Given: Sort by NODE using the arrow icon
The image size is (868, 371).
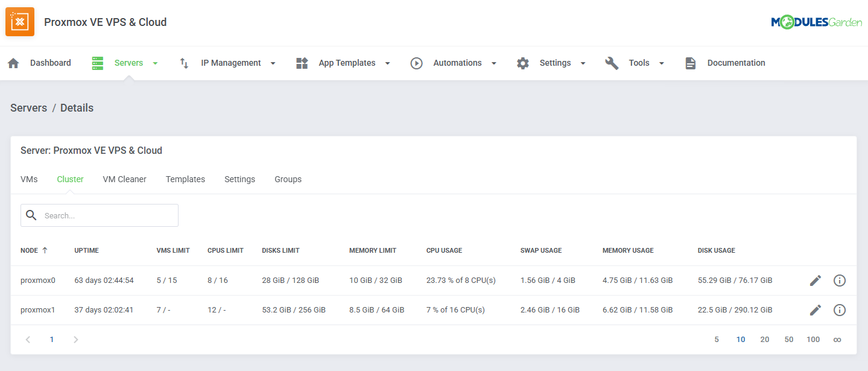Looking at the screenshot, I should click(45, 250).
